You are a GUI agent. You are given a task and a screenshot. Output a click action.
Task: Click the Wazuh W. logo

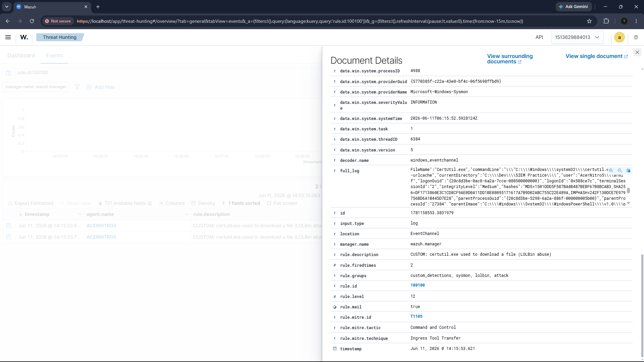24,37
